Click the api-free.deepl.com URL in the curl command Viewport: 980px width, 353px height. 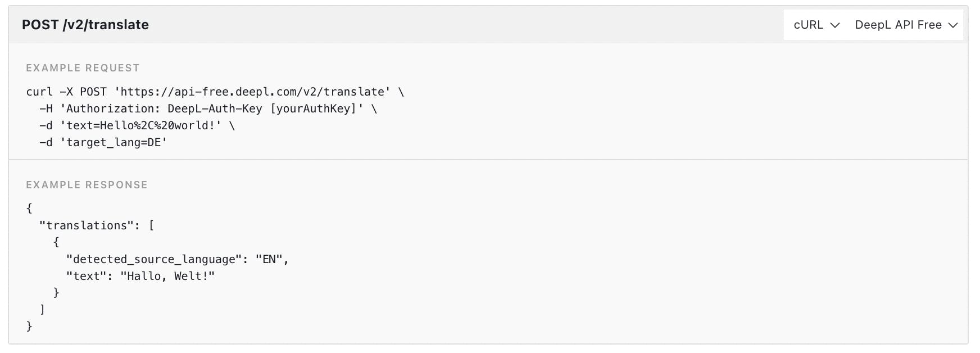[x=252, y=92]
